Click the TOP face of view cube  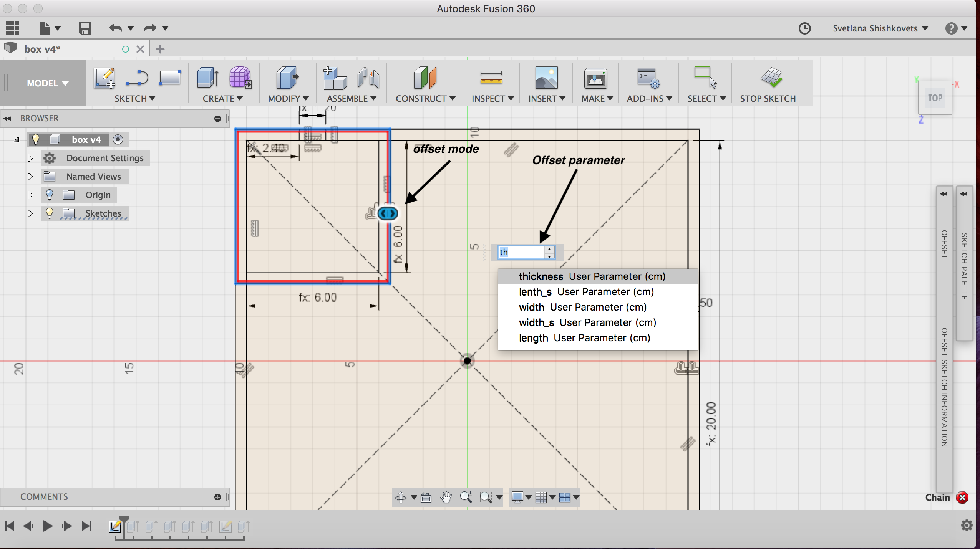[935, 98]
